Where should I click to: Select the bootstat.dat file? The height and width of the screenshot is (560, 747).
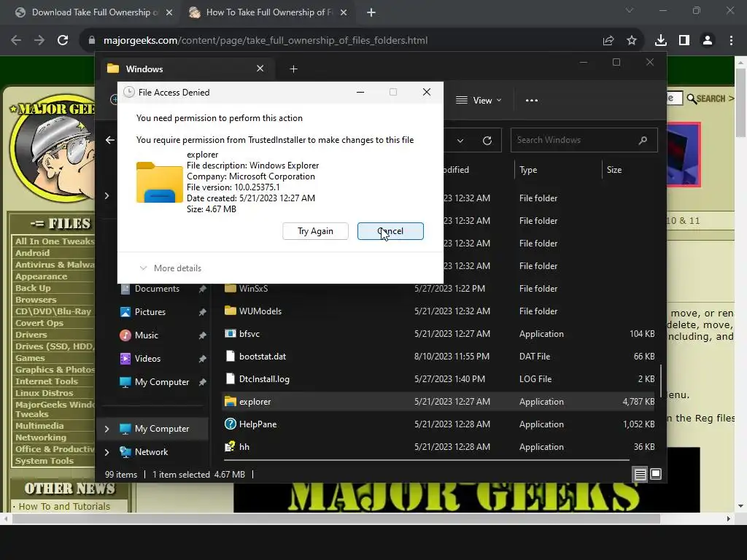click(x=438, y=356)
